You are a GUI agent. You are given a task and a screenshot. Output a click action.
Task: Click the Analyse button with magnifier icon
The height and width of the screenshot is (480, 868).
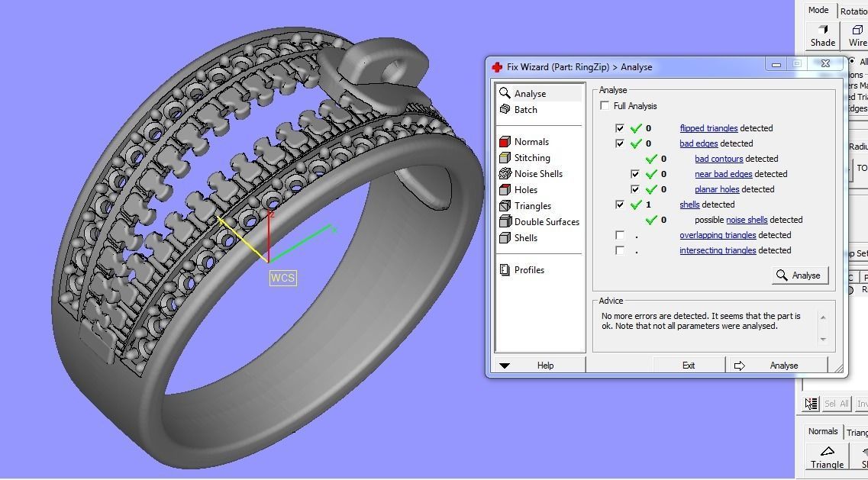coord(800,275)
